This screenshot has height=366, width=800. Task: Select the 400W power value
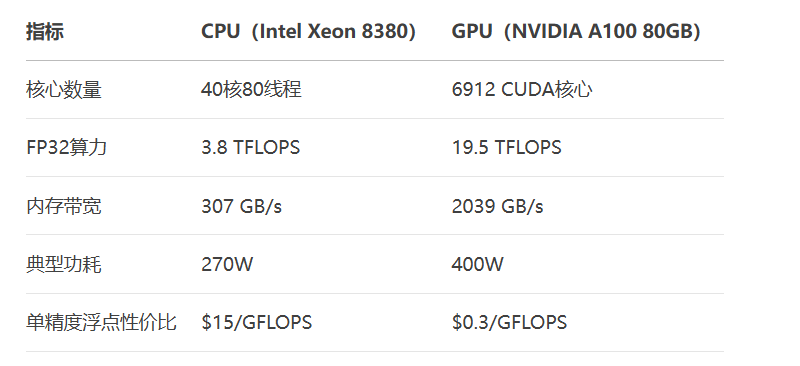pyautogui.click(x=477, y=264)
